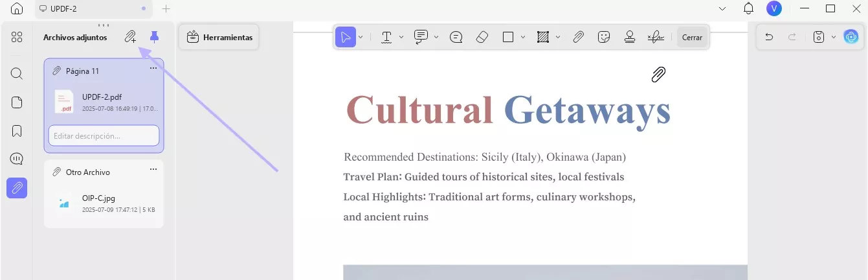Click the save icon
Screen dimensions: 868x280
pyautogui.click(x=819, y=37)
